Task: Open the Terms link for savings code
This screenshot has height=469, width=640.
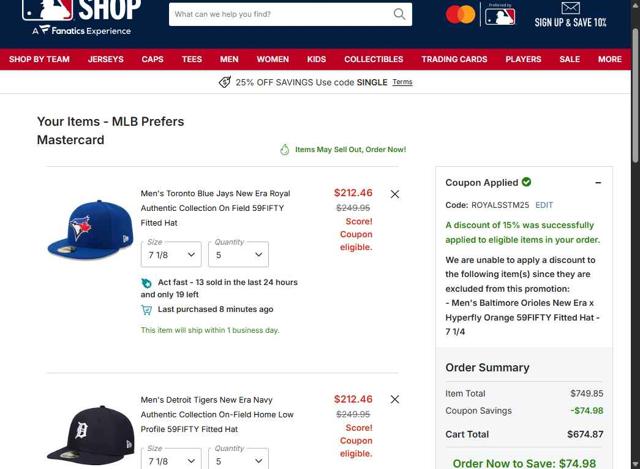Action: [402, 82]
